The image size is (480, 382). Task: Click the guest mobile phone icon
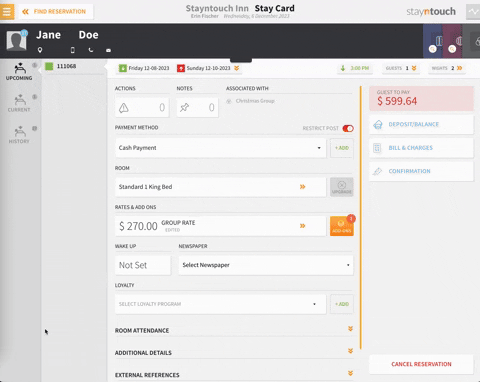[x=73, y=50]
